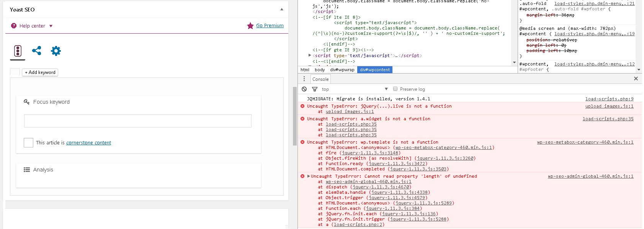Click the Go Premium star icon
This screenshot has height=229, width=644.
[x=250, y=26]
